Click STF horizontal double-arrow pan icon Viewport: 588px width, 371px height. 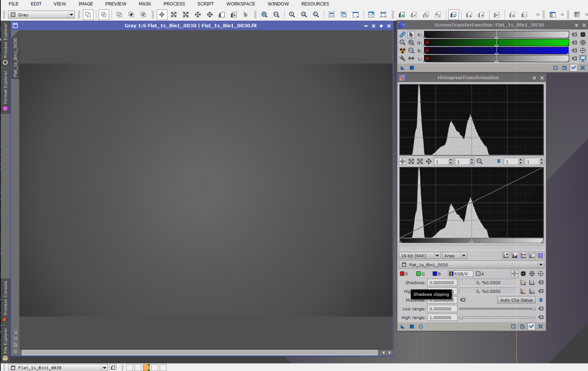[411, 59]
